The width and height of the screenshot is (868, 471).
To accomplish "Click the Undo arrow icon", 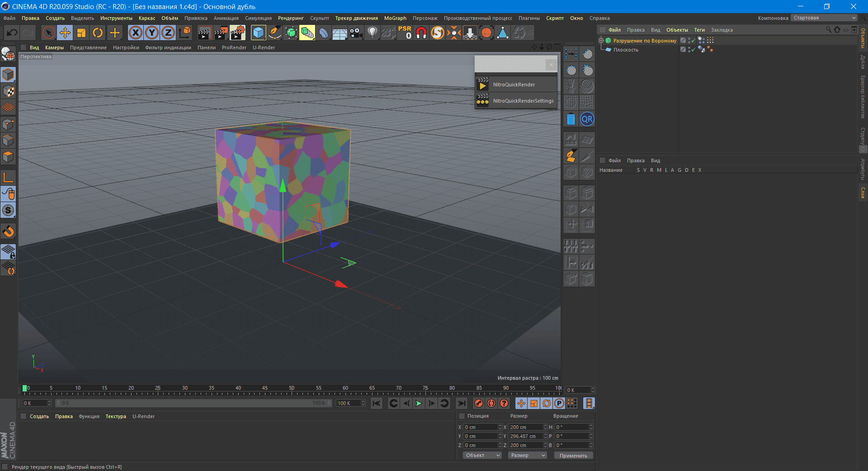I will click(x=12, y=33).
